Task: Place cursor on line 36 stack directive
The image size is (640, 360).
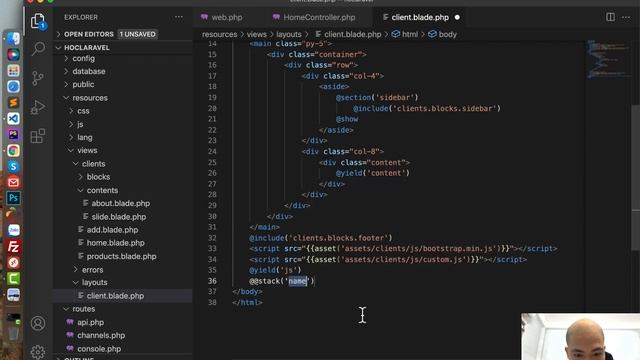Action: 282,281
